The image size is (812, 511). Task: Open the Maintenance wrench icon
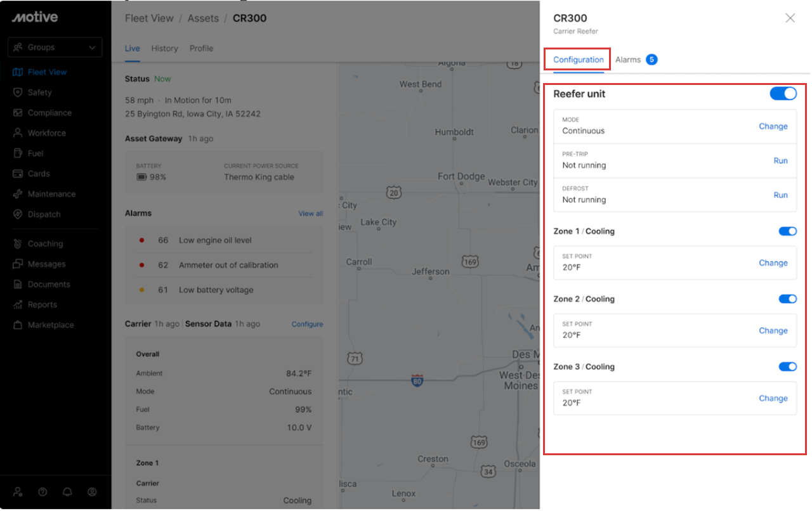[x=18, y=194]
